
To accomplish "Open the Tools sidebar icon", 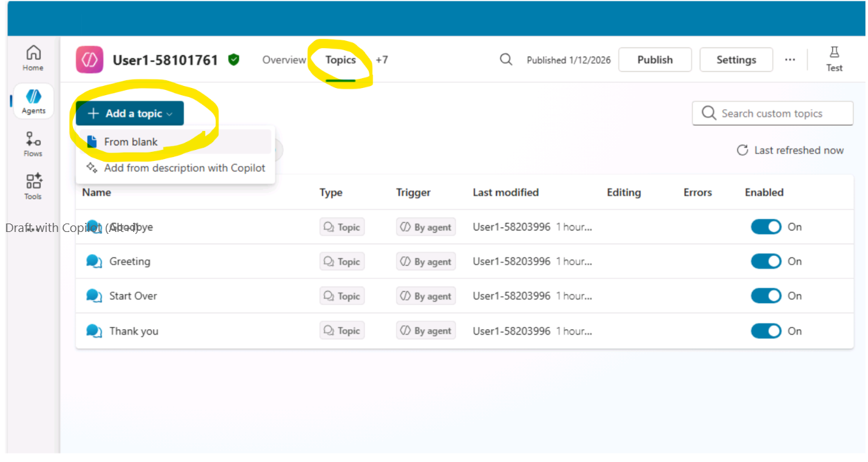I will (x=33, y=186).
